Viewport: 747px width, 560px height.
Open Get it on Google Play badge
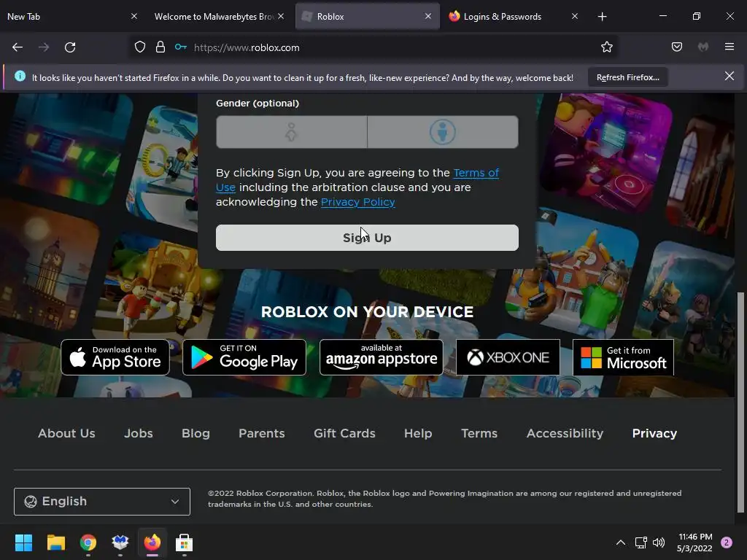click(244, 357)
